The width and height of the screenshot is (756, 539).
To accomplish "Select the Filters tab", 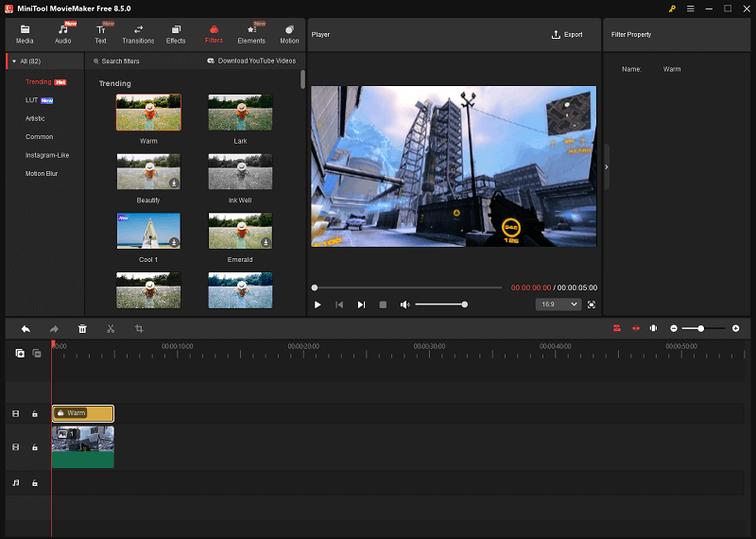I will click(x=214, y=34).
